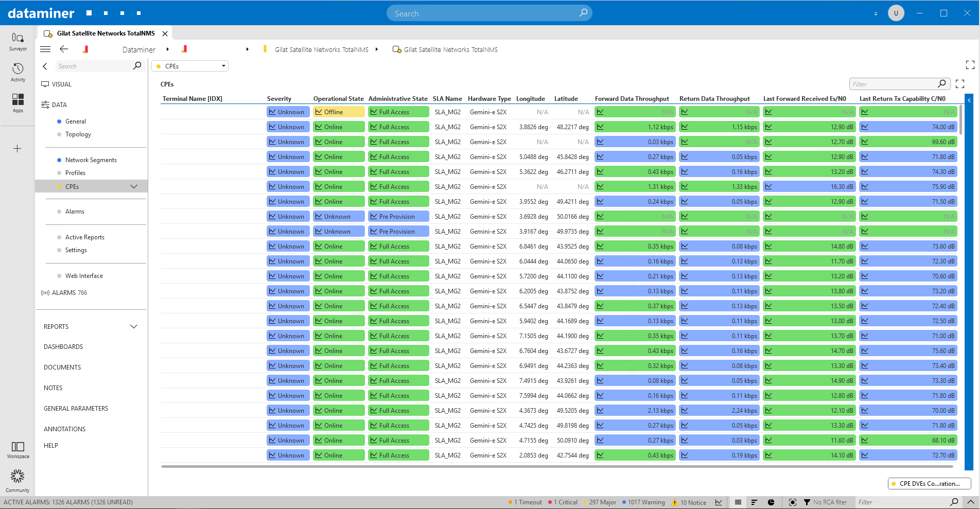Open ALARMS 766 section
This screenshot has height=509, width=980.
64,292
